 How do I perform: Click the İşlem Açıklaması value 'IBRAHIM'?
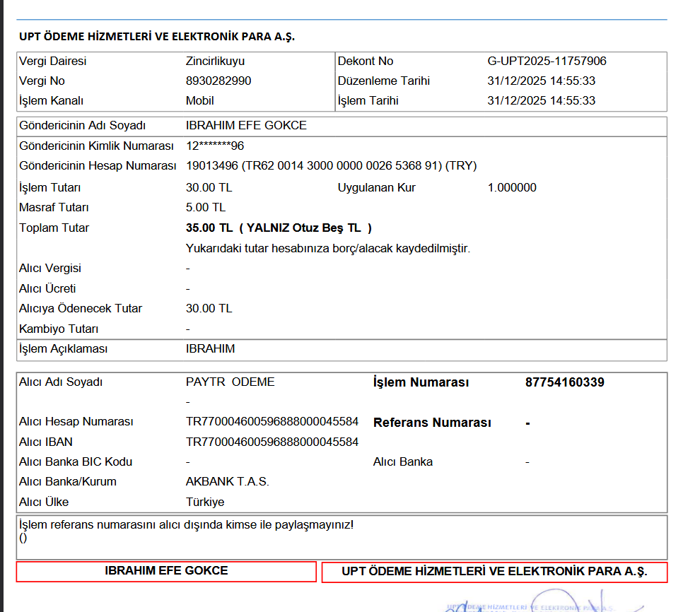210,349
